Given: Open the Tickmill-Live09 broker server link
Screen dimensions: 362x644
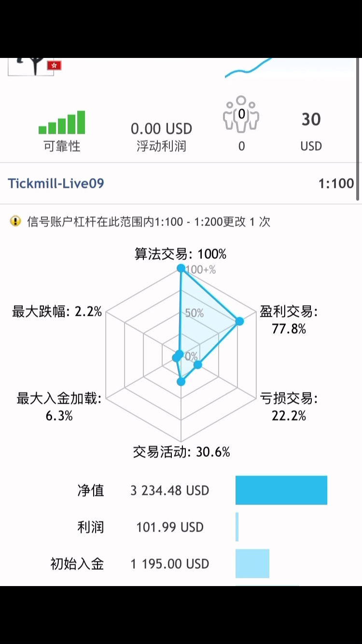Looking at the screenshot, I should (x=56, y=183).
